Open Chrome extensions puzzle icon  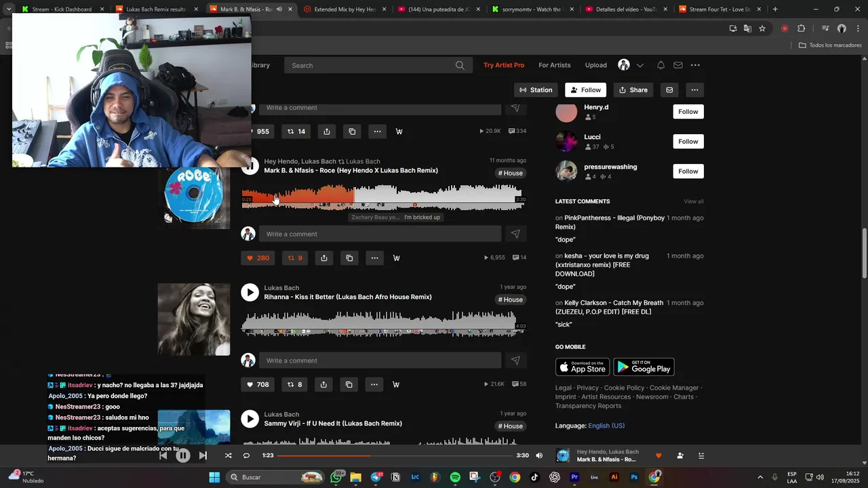802,28
